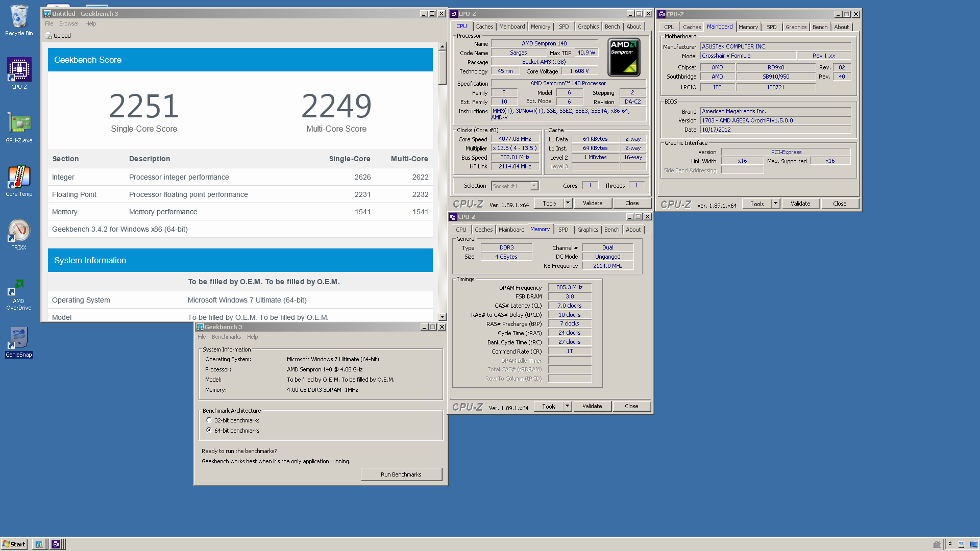980x551 pixels.
Task: Open the Socket #1 selection dropdown
Action: (534, 186)
